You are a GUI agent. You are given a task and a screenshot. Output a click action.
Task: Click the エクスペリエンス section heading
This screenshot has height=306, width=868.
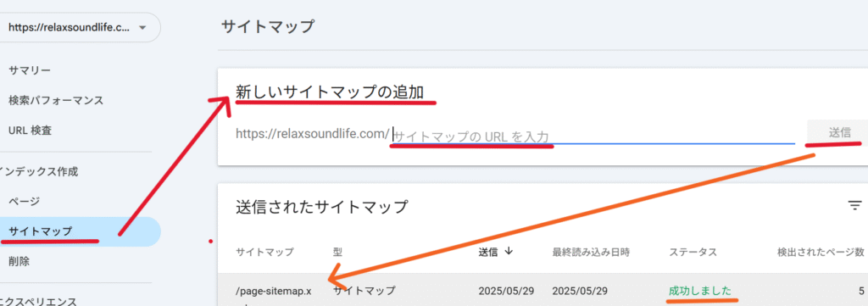click(37, 302)
